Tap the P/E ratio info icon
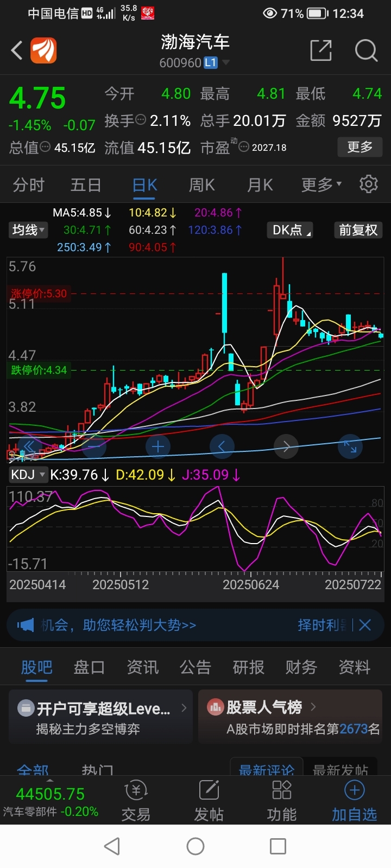 pyautogui.click(x=244, y=147)
